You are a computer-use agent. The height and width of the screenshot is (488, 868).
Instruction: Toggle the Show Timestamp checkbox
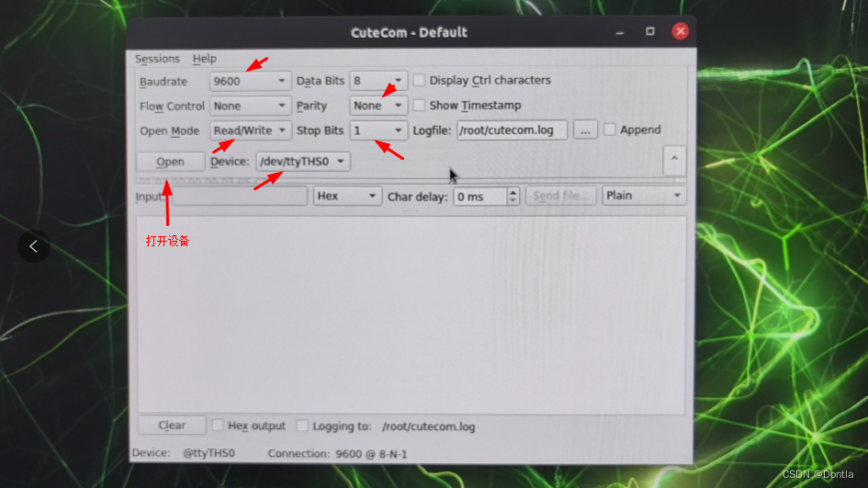[x=420, y=106]
